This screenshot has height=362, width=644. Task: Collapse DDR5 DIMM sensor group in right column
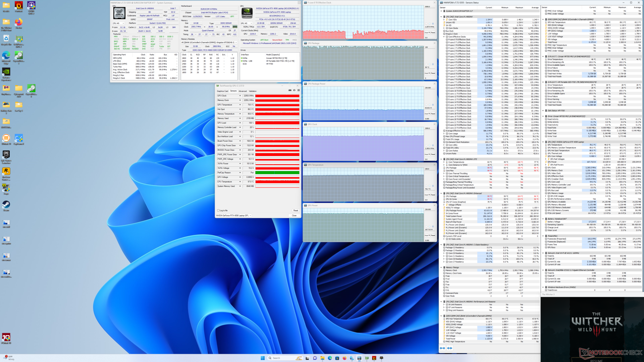coord(543,19)
